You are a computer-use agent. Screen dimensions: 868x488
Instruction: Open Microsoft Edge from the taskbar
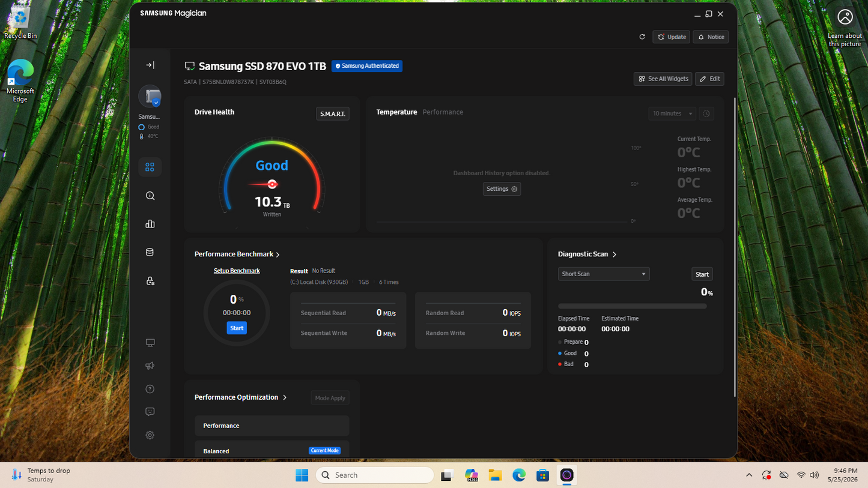coord(519,475)
